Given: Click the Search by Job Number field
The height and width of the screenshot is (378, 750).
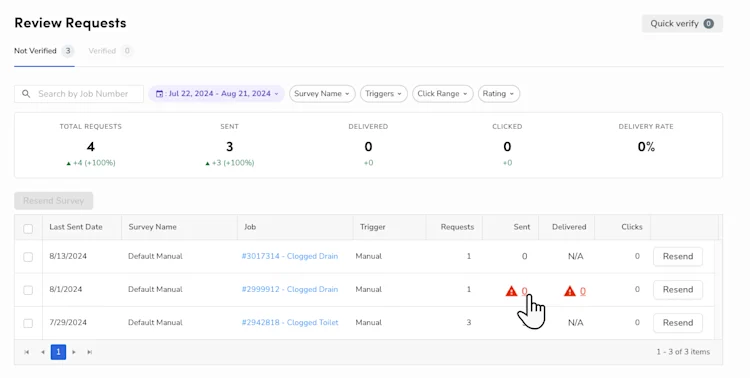Looking at the screenshot, I should pos(79,94).
